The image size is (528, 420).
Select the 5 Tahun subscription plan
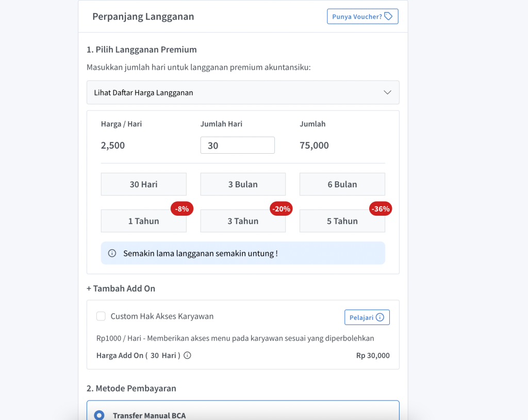342,221
